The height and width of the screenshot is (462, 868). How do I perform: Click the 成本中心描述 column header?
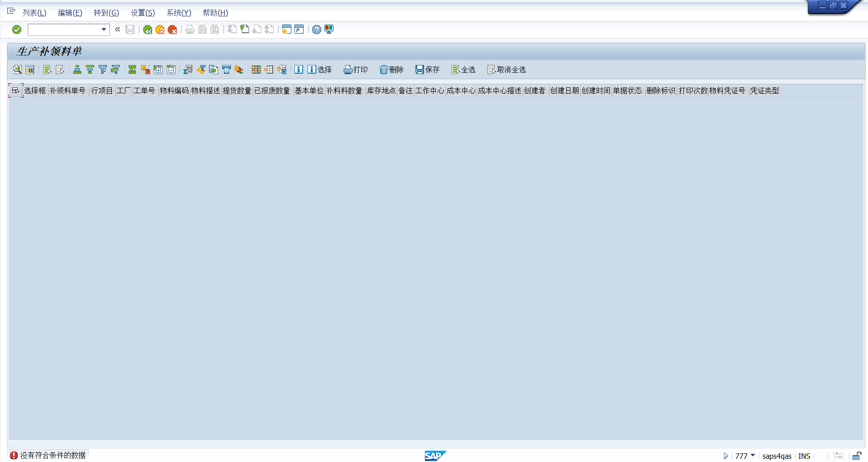(x=499, y=90)
